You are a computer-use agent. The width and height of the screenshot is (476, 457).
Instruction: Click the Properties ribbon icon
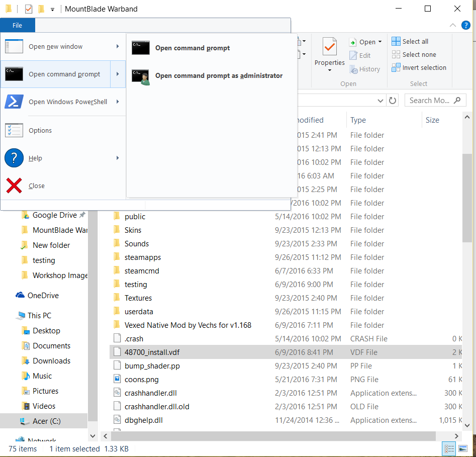[330, 46]
